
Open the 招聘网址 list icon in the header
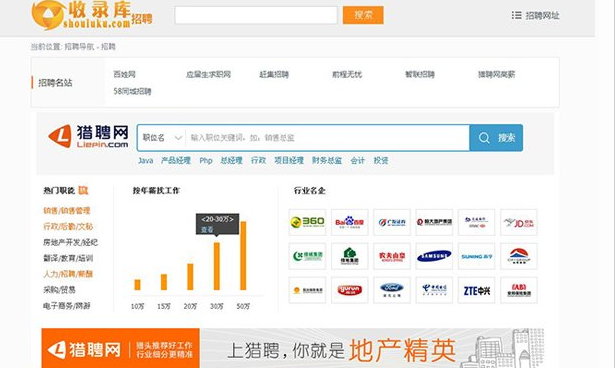pyautogui.click(x=517, y=15)
